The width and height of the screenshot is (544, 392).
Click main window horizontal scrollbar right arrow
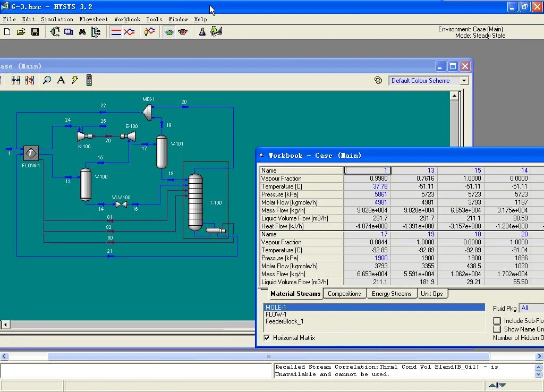(x=539, y=356)
